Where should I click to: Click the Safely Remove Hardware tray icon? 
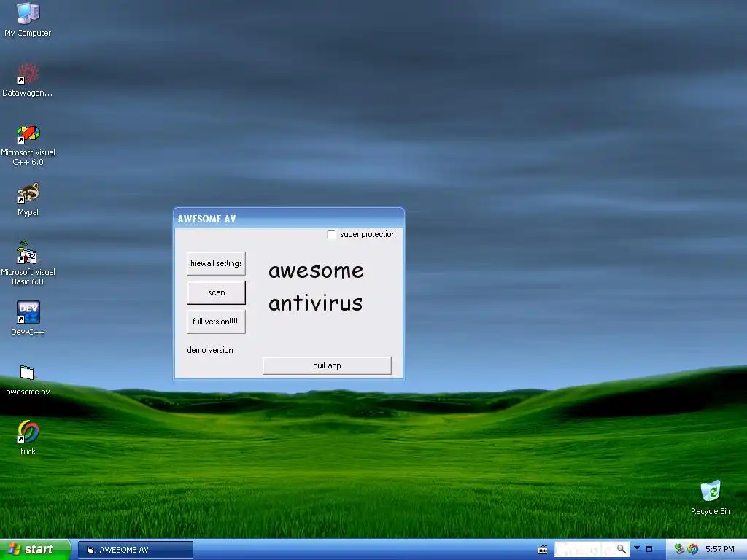click(679, 549)
